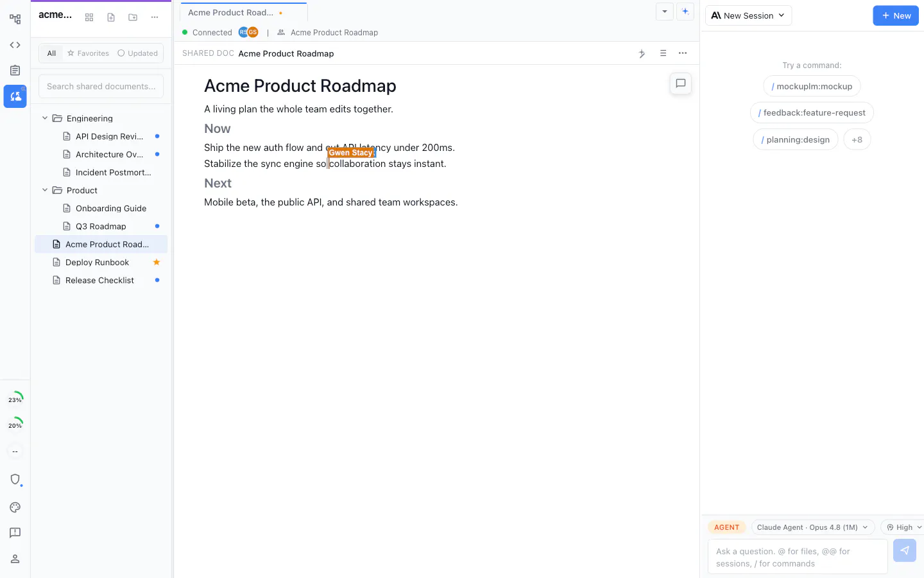
Task: Select Acme Product Roadmap in the tree
Action: click(101, 244)
